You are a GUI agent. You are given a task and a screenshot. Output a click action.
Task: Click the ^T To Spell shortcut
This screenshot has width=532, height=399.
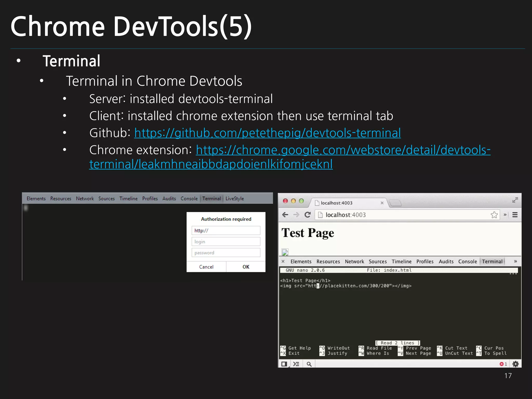(x=491, y=353)
